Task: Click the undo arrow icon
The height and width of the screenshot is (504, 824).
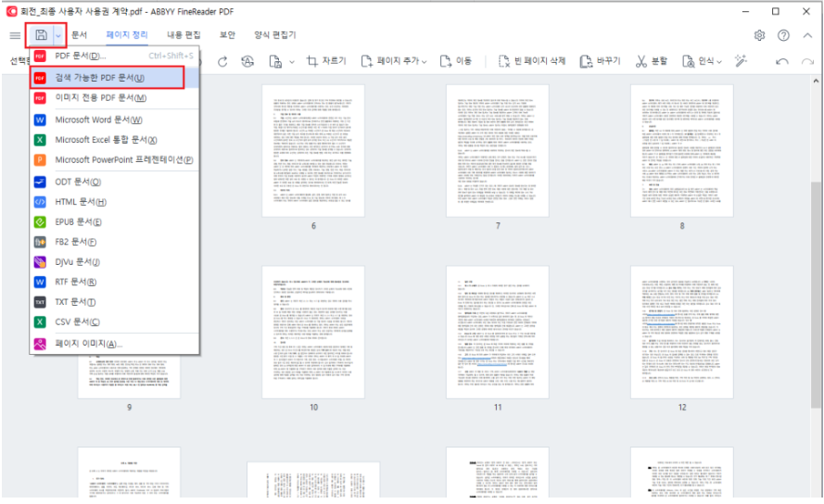Action: point(782,61)
